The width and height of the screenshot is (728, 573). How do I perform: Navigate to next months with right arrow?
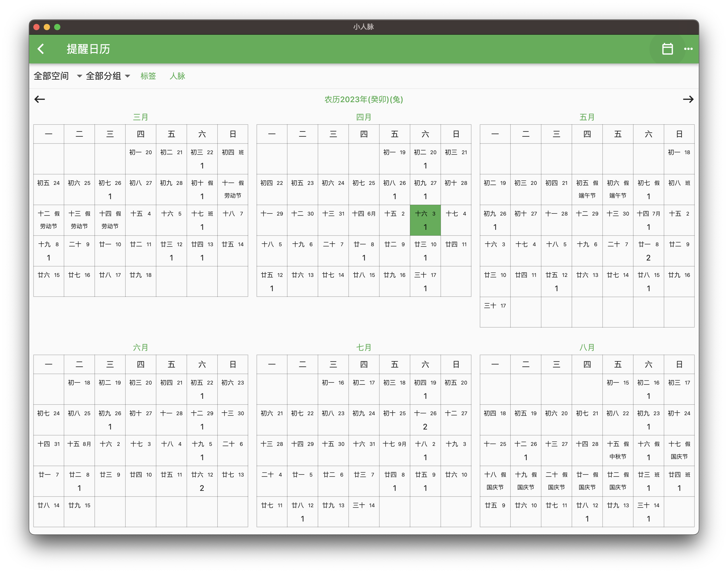click(688, 99)
